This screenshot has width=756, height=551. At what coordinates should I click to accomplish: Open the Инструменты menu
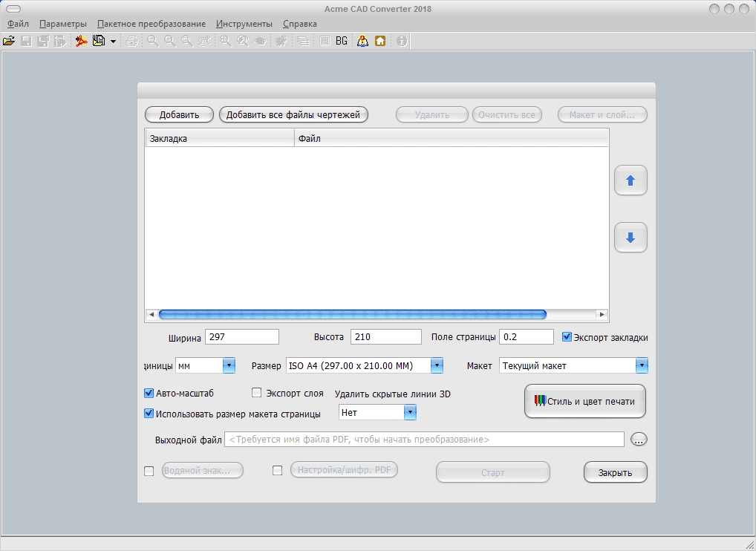coord(244,24)
